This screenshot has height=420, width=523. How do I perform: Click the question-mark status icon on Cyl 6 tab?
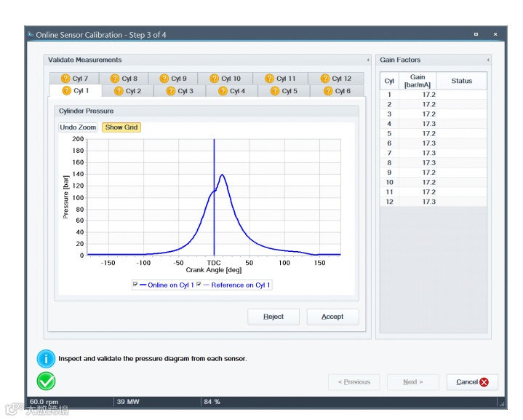(328, 91)
